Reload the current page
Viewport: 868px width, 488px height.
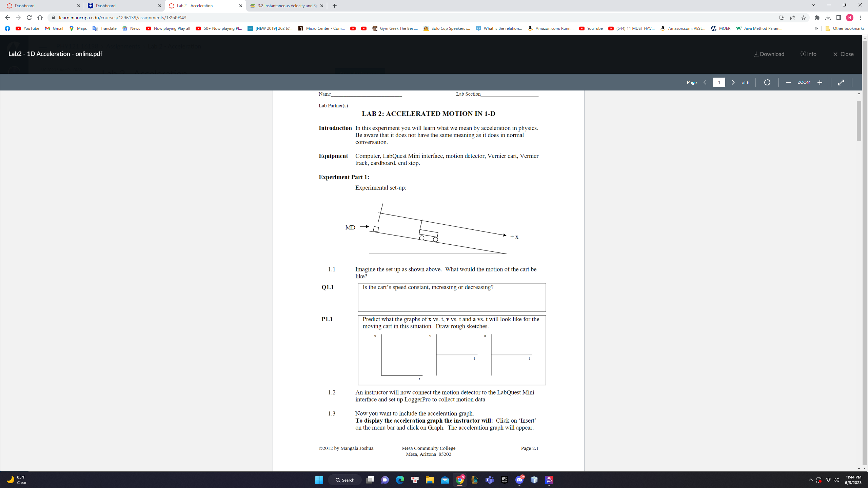coord(29,18)
